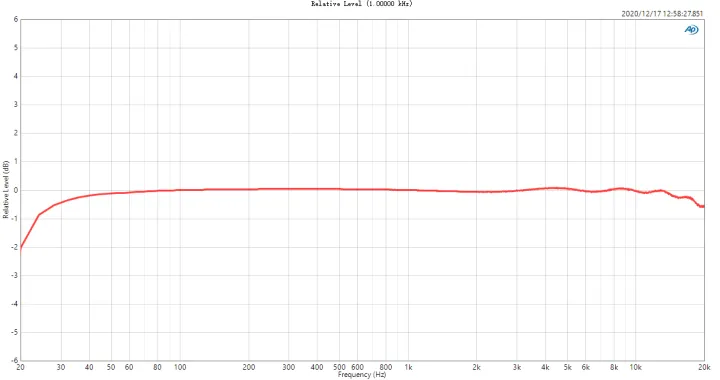Click the 2k frequency tick label
This screenshot has width=720, height=380.
click(477, 367)
